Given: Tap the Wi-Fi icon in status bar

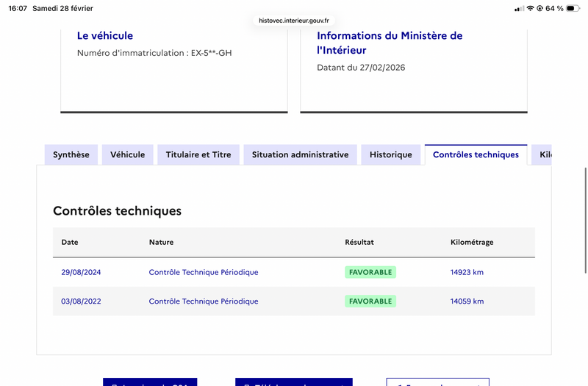Looking at the screenshot, I should [x=530, y=8].
